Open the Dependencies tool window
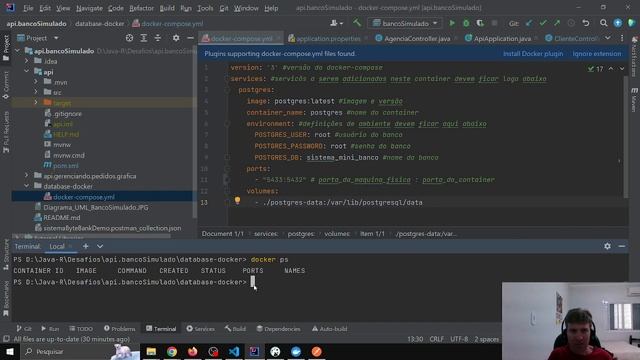Screen dimensions: 640x360 point(278,329)
